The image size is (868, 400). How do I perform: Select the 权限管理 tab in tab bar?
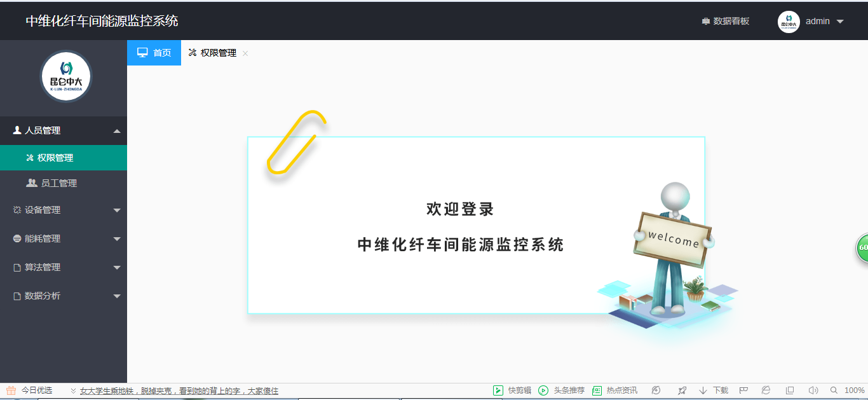click(212, 53)
